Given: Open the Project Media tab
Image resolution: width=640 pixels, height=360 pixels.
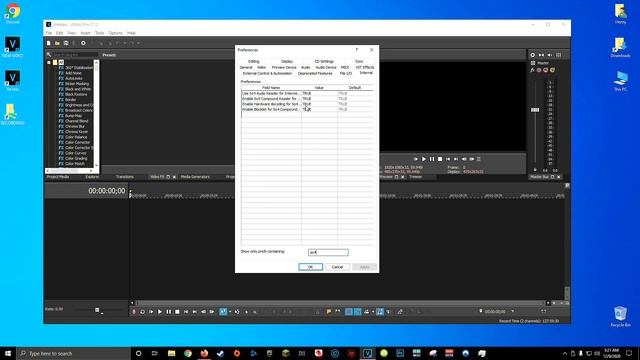Looking at the screenshot, I should click(x=58, y=177).
